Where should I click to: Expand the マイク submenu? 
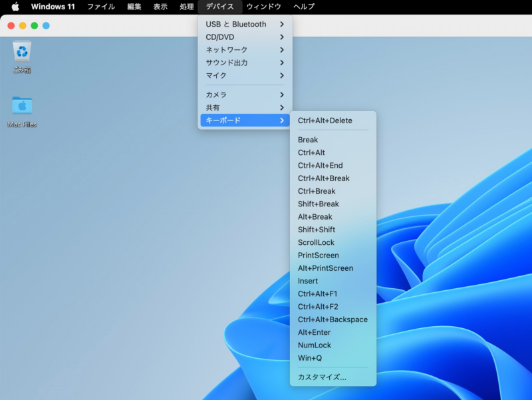pos(245,75)
